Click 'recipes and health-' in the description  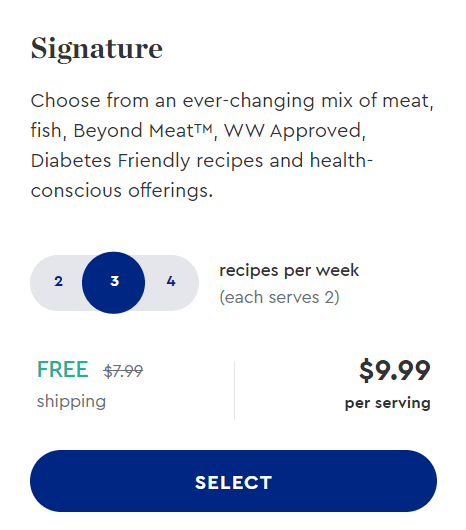(285, 161)
